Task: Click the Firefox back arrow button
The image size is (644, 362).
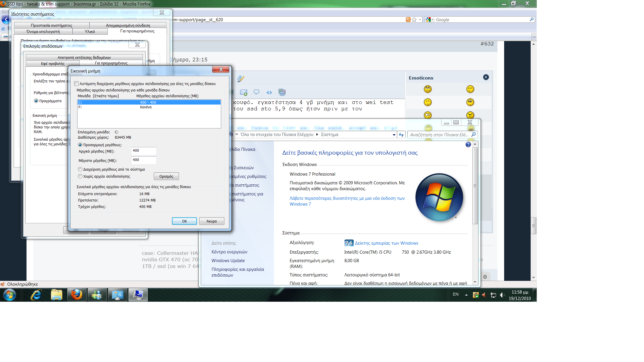Action: pyautogui.click(x=6, y=20)
